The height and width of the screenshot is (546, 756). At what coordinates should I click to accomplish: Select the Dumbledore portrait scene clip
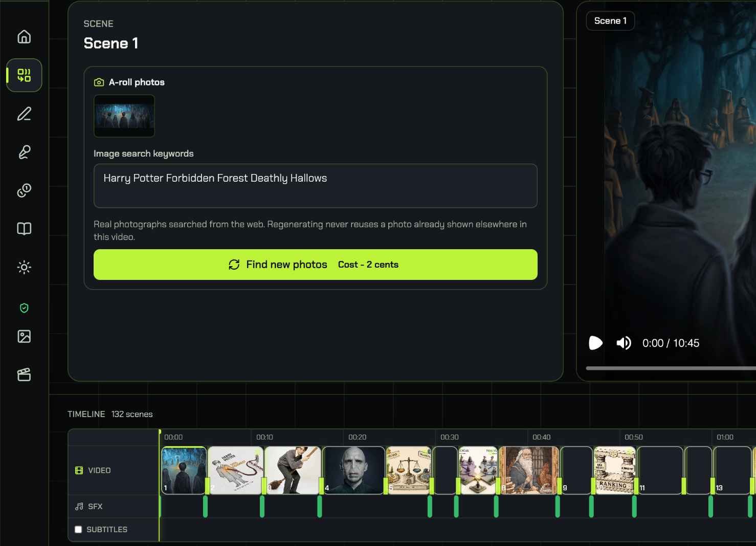529,470
